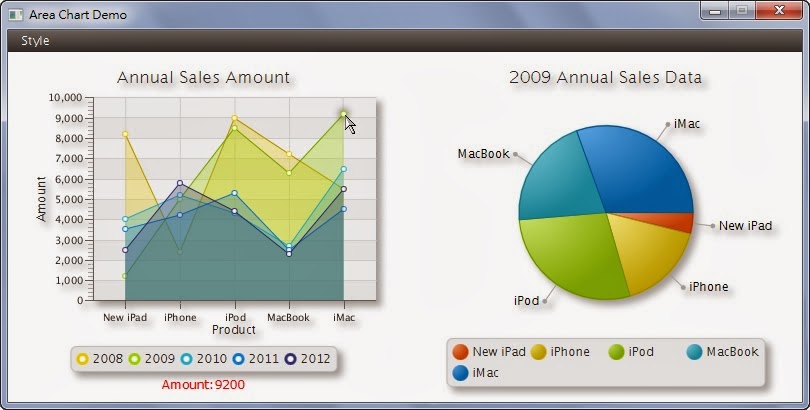Click the rotated Amount y-axis title

tap(41, 199)
